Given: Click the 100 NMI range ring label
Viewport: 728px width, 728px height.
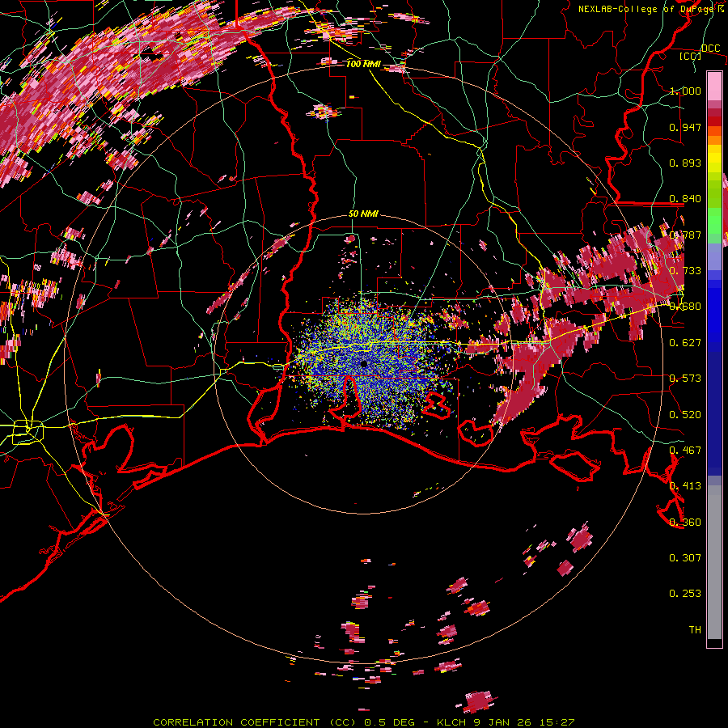Looking at the screenshot, I should (x=363, y=64).
